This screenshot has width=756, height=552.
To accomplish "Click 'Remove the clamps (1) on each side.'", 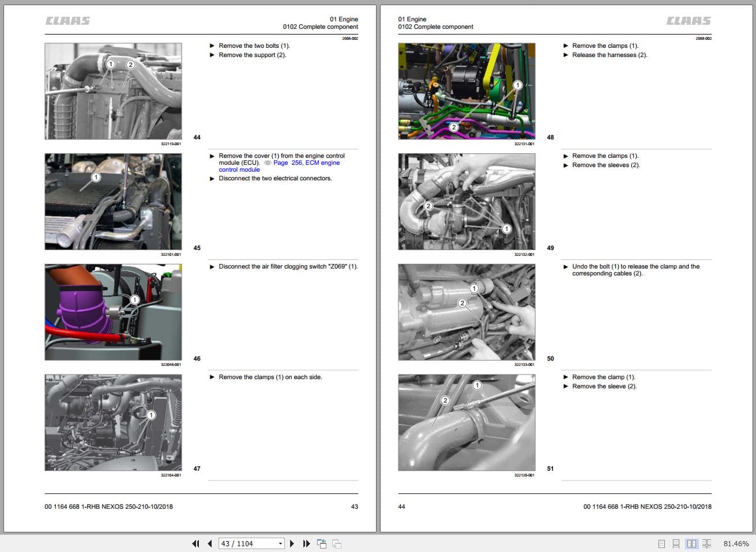I will pos(270,377).
